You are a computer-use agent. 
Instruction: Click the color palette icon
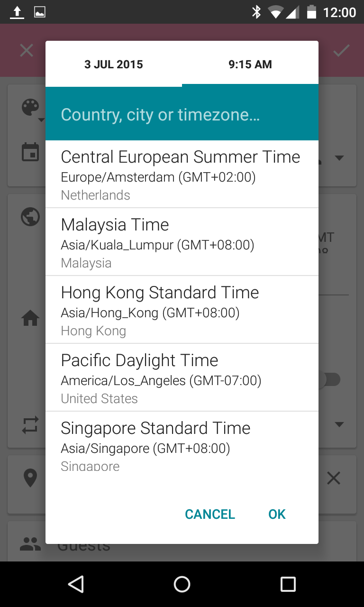coord(30,108)
